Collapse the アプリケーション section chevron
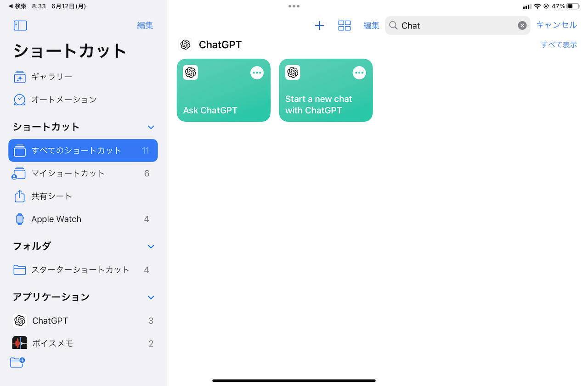Viewport: 588px width, 386px height. [x=151, y=297]
